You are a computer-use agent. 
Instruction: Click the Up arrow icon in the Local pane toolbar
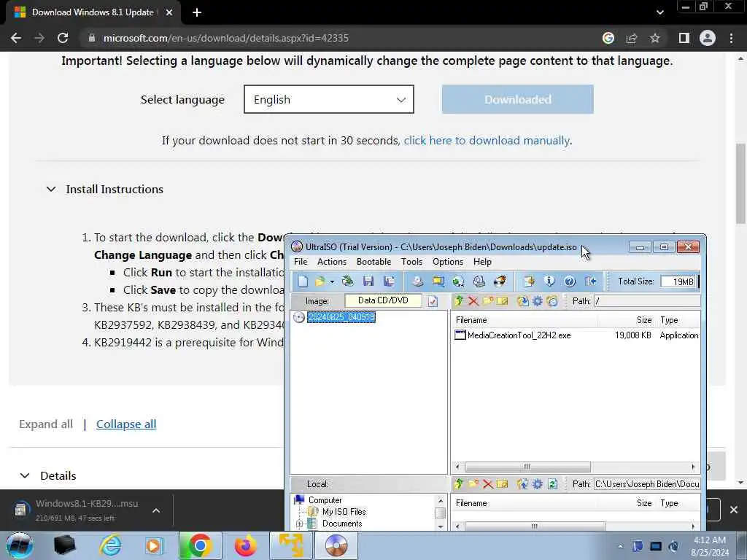click(x=459, y=484)
